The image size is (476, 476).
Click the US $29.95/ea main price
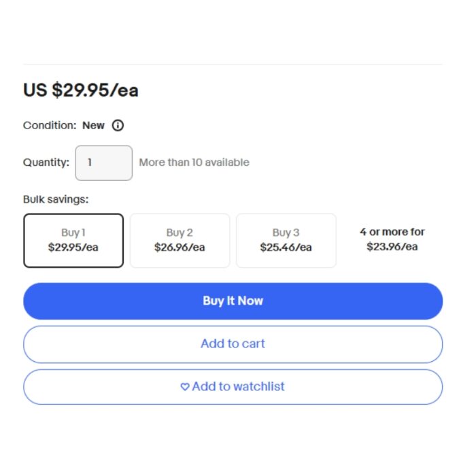[81, 90]
